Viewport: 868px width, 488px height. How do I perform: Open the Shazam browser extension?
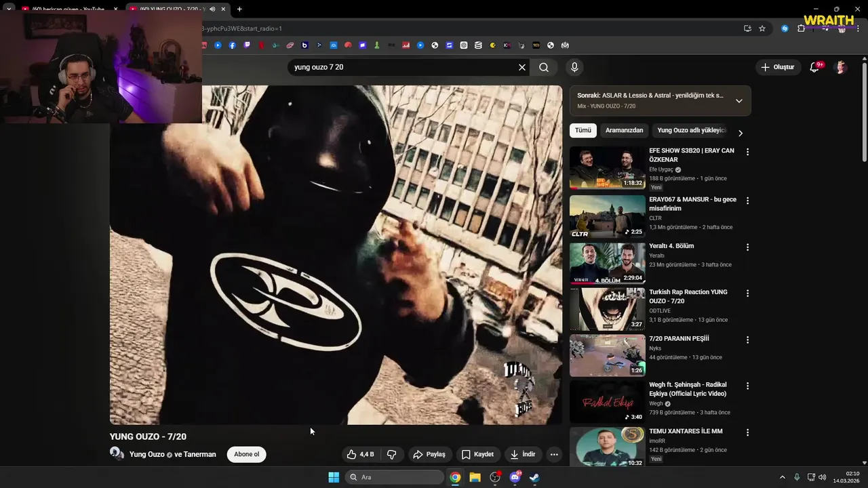pyautogui.click(x=785, y=28)
